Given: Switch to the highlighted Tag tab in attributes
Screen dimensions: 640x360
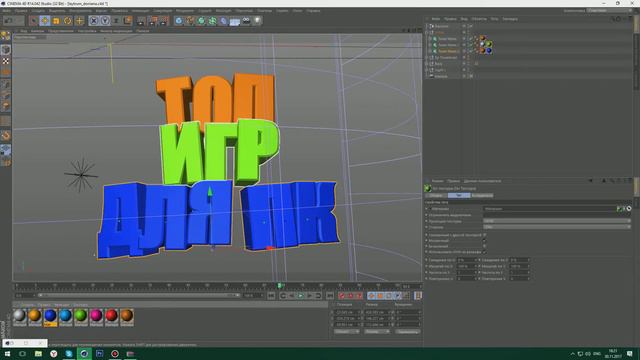Looking at the screenshot, I should (459, 196).
